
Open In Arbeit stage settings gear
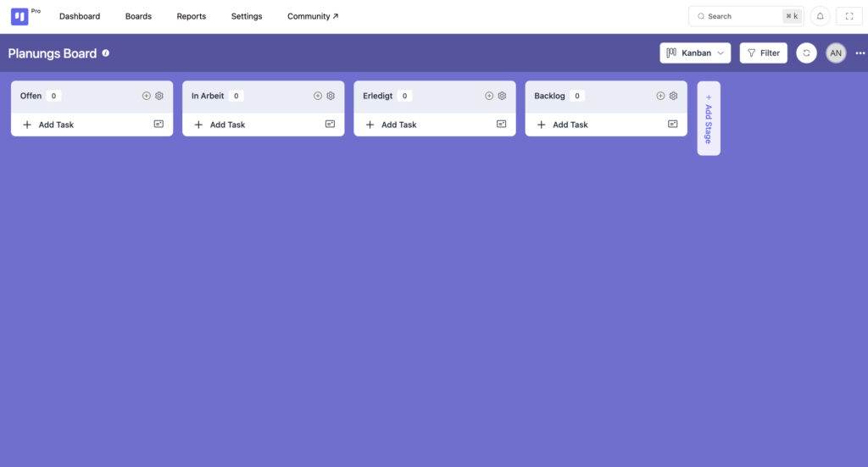(x=331, y=96)
